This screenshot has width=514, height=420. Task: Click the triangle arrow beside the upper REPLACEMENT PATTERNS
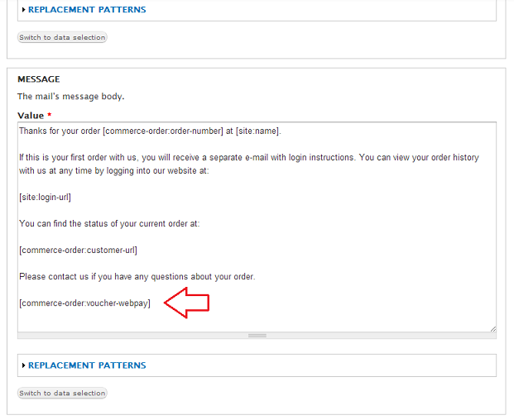(24, 10)
